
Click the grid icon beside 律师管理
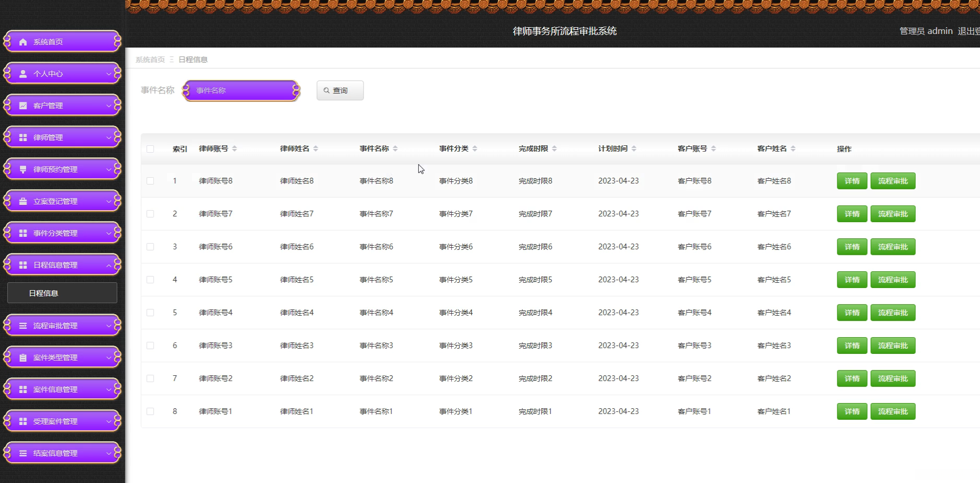pos(23,137)
